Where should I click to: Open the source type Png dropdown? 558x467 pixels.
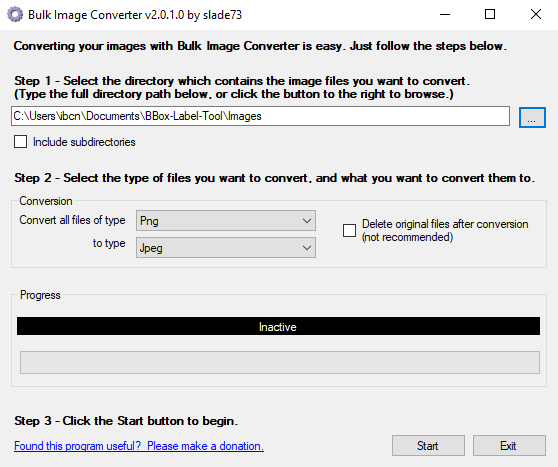[x=226, y=221]
